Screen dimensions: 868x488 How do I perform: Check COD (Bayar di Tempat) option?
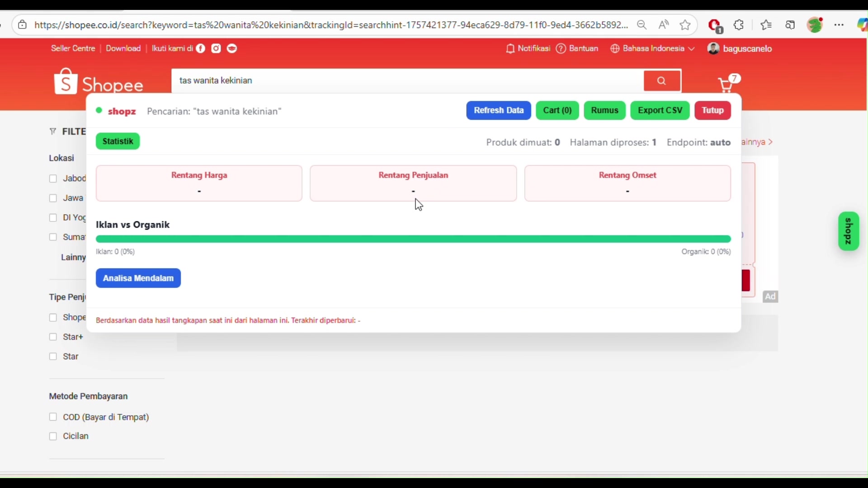tap(53, 417)
